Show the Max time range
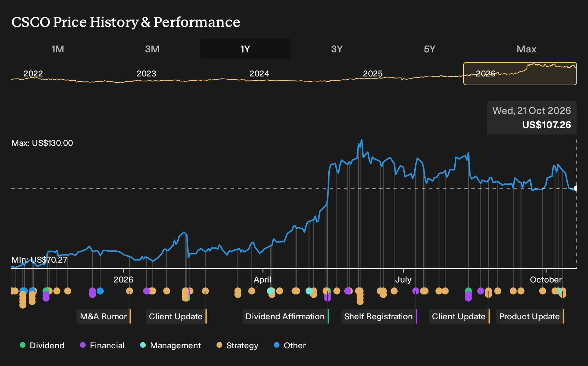Viewport: 588px width, 366px height. (x=526, y=49)
